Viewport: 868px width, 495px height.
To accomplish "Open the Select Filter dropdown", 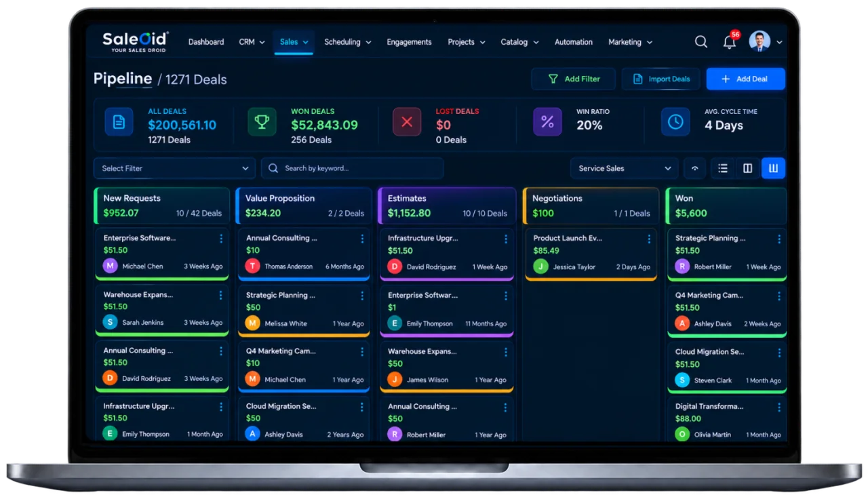I will [x=174, y=168].
